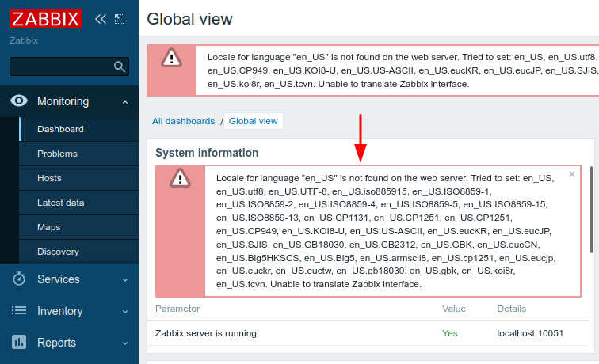Open the Latest data menu item
This screenshot has height=364, width=599.
(x=78, y=203)
